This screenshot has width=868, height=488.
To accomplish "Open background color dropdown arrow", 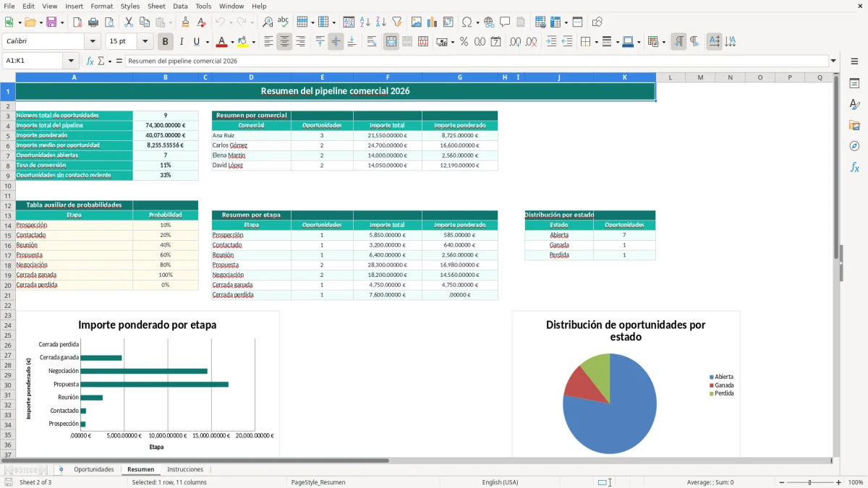I will pos(253,42).
